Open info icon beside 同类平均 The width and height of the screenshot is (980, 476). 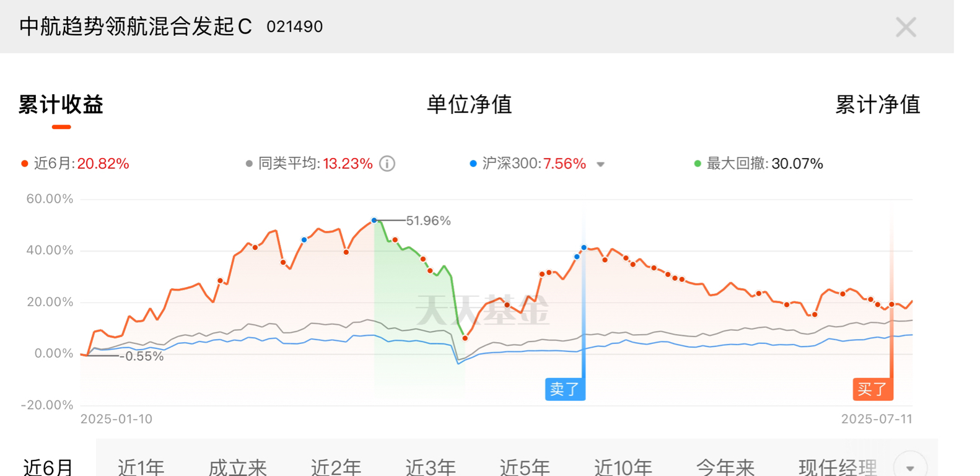(387, 164)
